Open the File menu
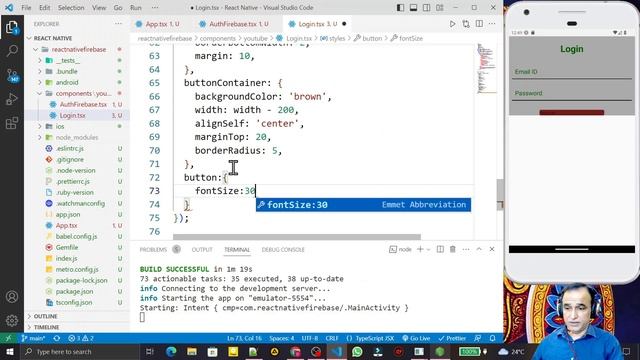640x360 pixels. tap(26, 8)
